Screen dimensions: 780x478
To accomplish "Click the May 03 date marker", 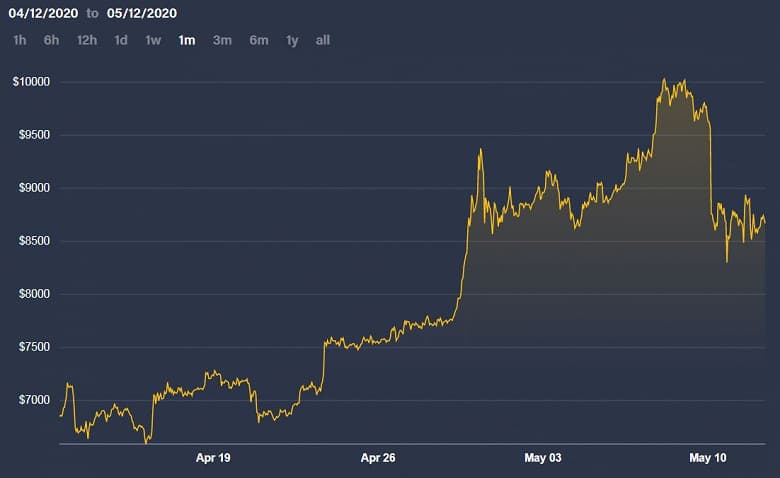I will [x=543, y=458].
